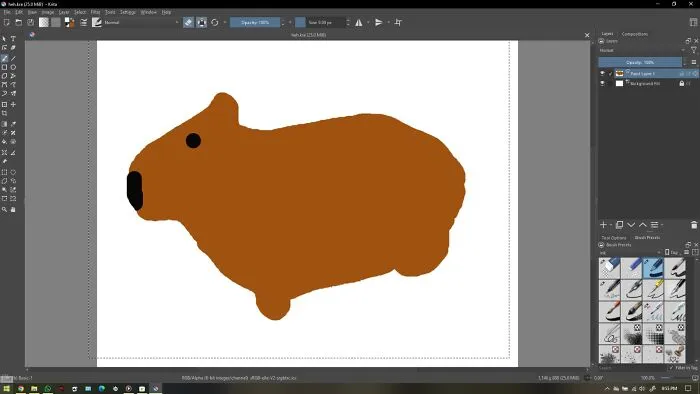Viewport: 700px width, 394px height.
Task: Expand the add layer dropdown arrow
Action: (x=611, y=225)
